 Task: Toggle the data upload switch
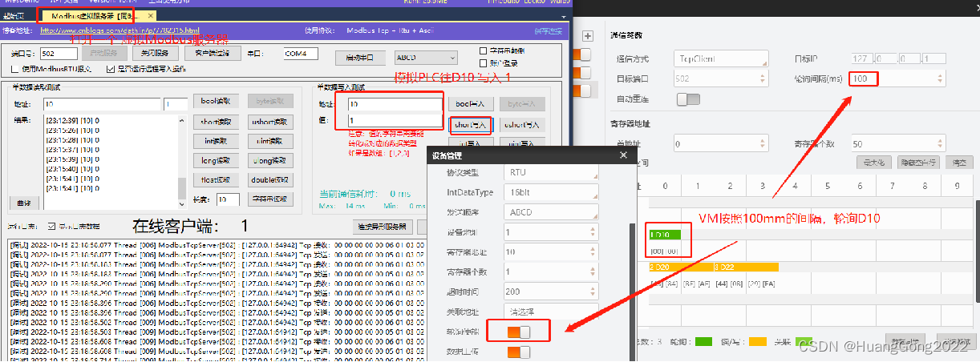click(x=519, y=352)
